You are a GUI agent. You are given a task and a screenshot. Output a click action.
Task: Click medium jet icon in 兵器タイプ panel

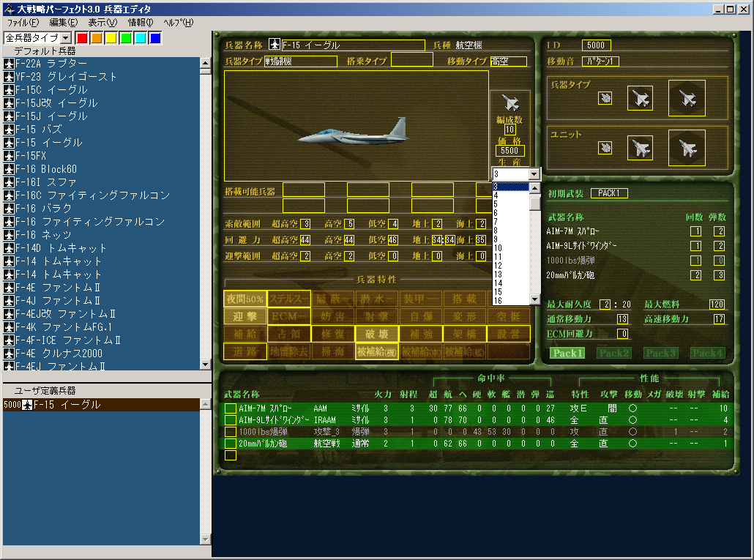click(x=640, y=98)
